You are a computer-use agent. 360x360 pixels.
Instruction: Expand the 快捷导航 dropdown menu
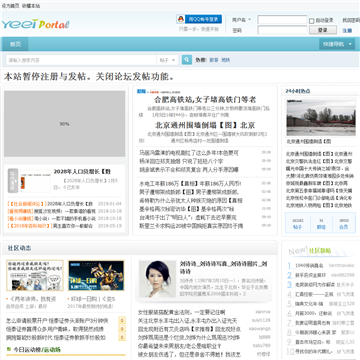337,44
